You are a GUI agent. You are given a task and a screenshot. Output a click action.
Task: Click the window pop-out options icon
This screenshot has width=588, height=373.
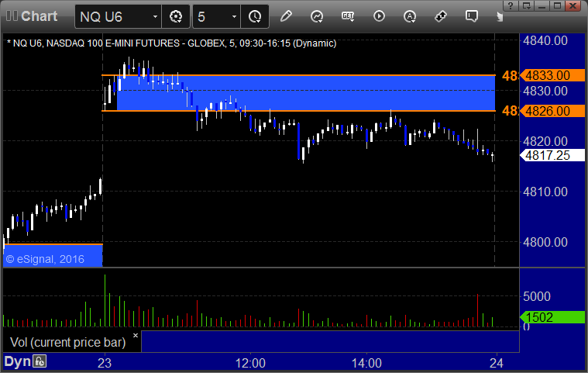click(526, 5)
